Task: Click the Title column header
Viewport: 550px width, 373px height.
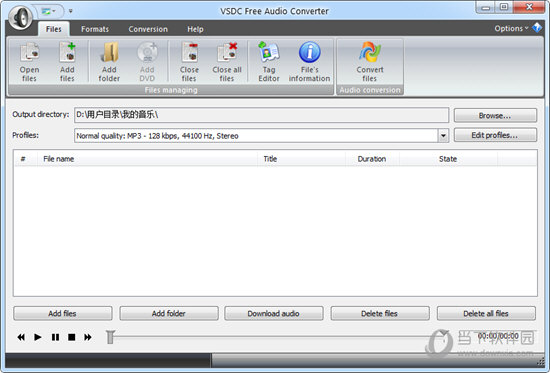Action: (302, 159)
